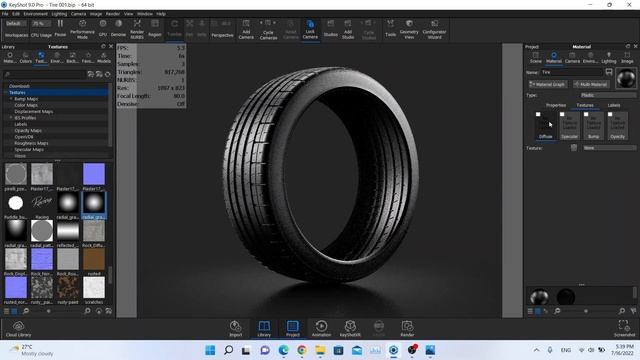Click the Material Graph button
Viewport: 640px width, 360px height.
pyautogui.click(x=548, y=84)
